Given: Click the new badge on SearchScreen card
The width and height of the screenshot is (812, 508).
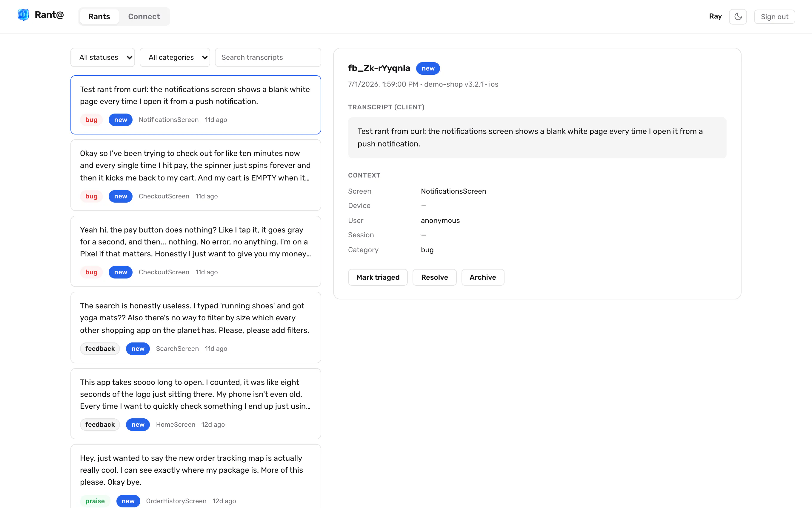Looking at the screenshot, I should click(x=138, y=348).
